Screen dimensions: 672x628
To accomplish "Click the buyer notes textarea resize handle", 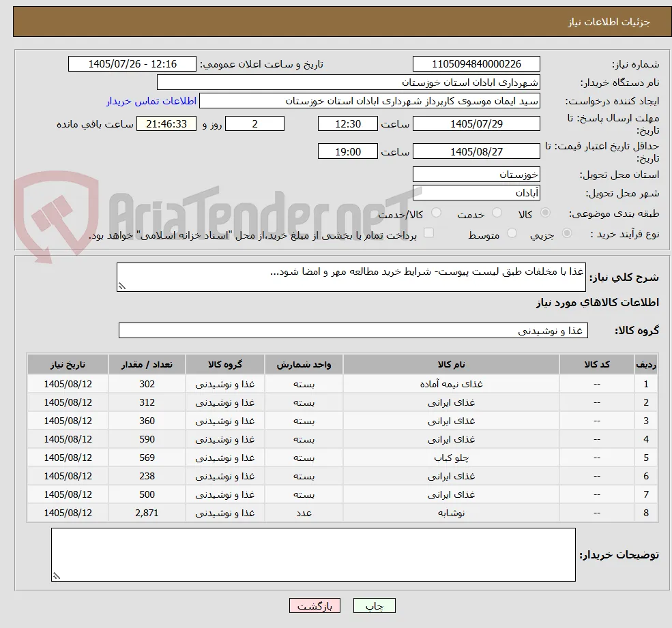I will 56,575.
